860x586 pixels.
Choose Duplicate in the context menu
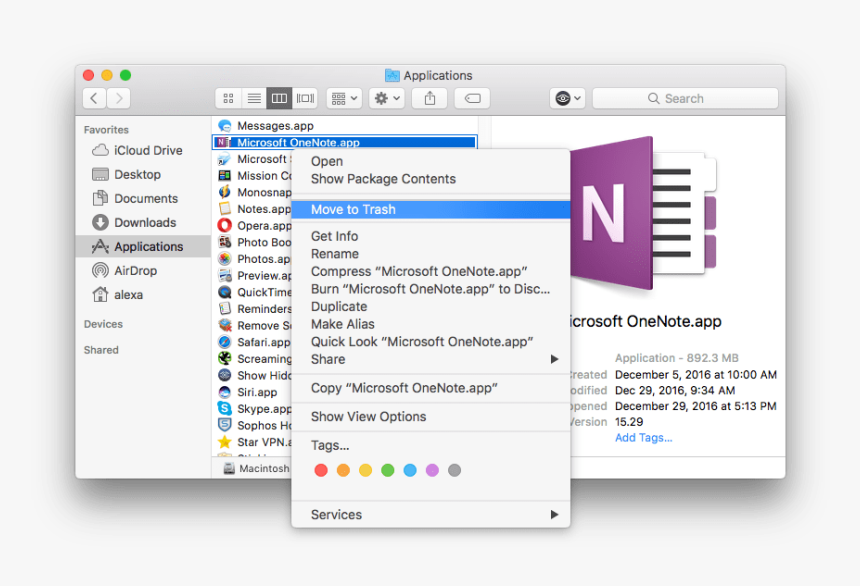pos(431,306)
